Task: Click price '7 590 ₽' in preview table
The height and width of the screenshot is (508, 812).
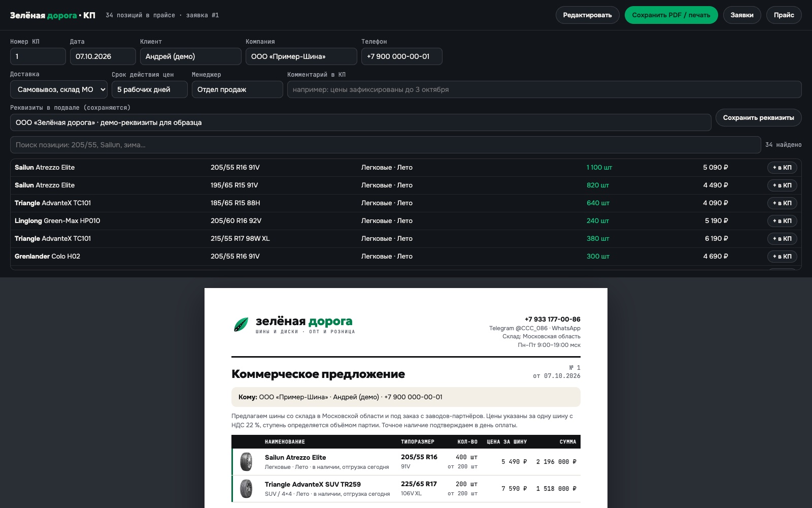Action: [x=514, y=489]
